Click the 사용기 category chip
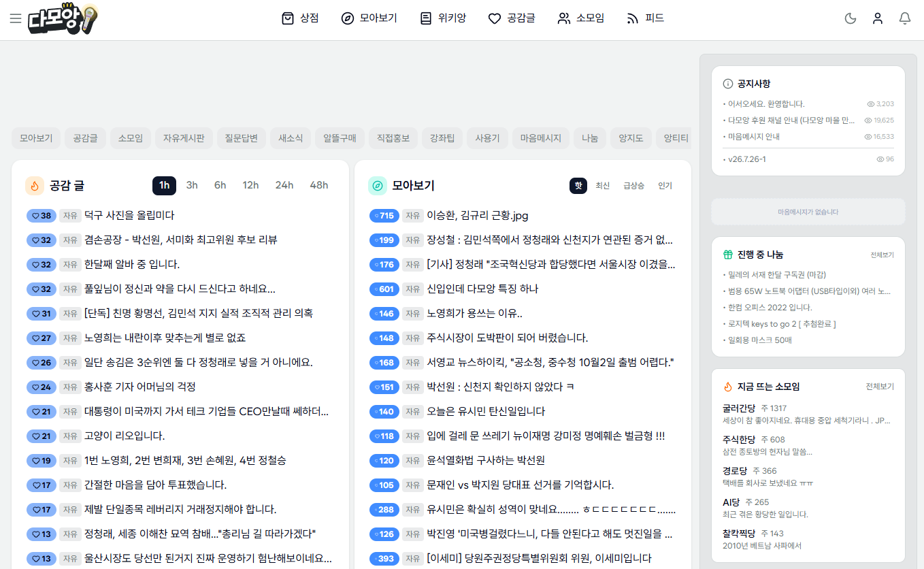The height and width of the screenshot is (569, 924). coord(487,138)
